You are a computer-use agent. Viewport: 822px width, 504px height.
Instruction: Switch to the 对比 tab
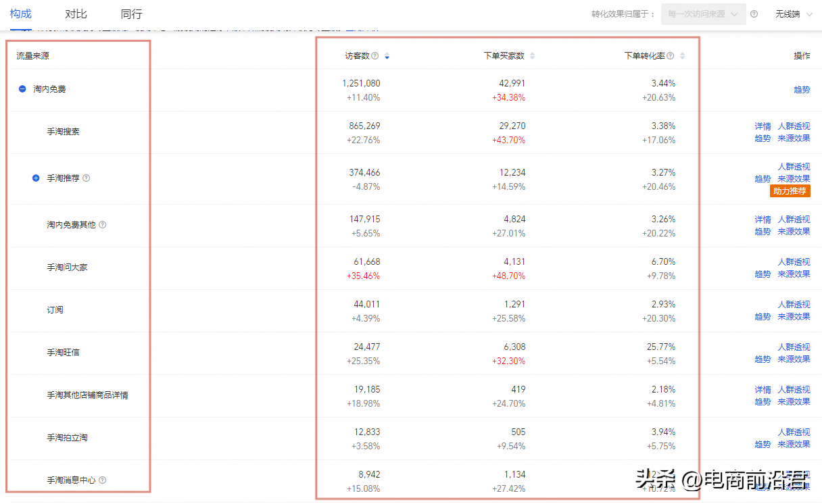tap(75, 14)
